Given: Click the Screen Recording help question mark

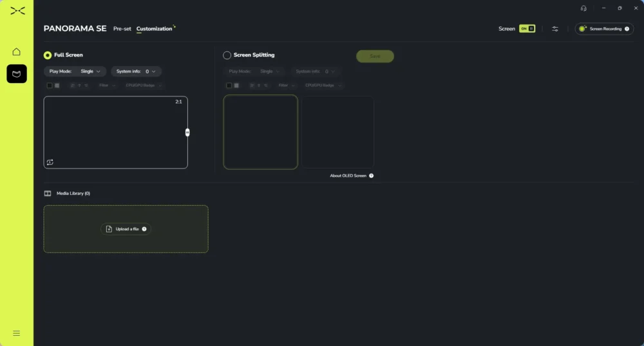Looking at the screenshot, I should 627,29.
